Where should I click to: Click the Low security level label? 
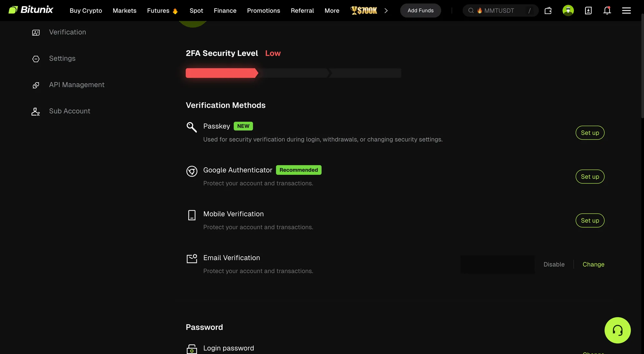(x=273, y=53)
